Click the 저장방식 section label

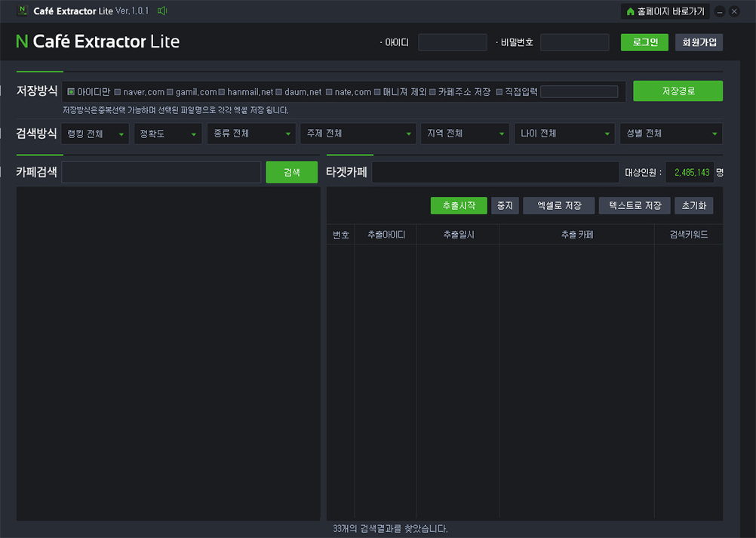coord(37,91)
